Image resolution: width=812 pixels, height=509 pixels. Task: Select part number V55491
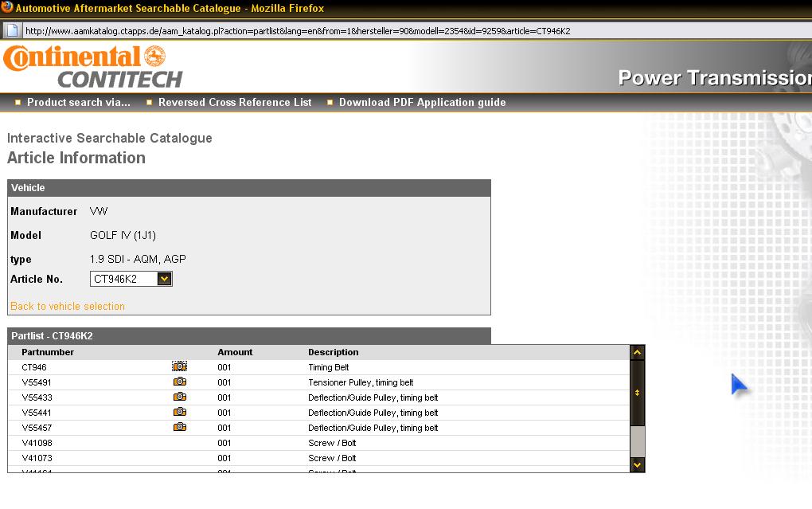37,382
